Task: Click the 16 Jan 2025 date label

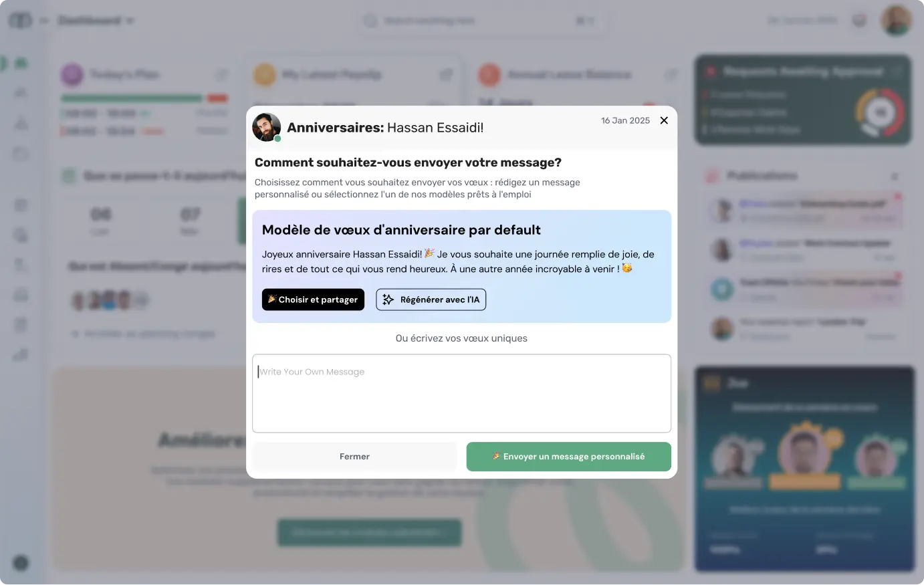Action: pos(625,120)
